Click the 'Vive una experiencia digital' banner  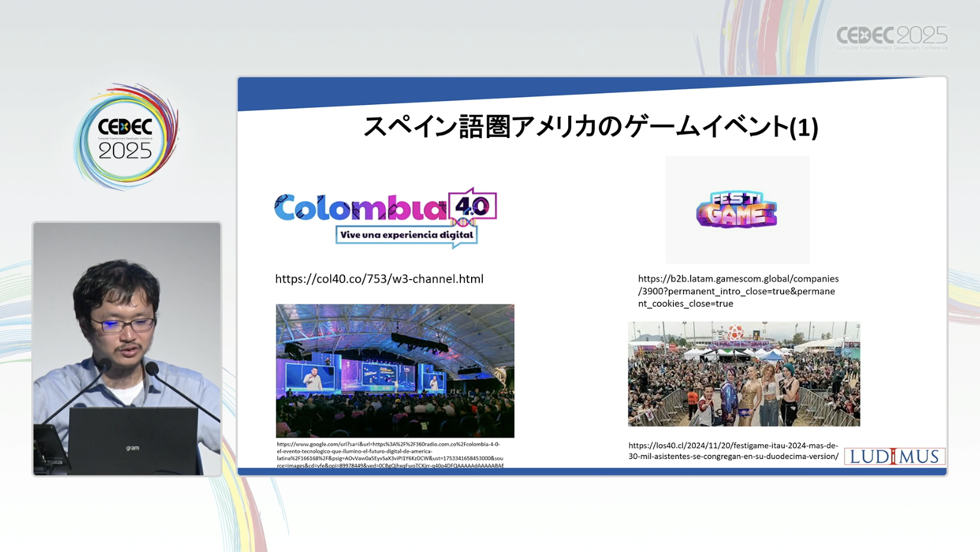click(407, 235)
